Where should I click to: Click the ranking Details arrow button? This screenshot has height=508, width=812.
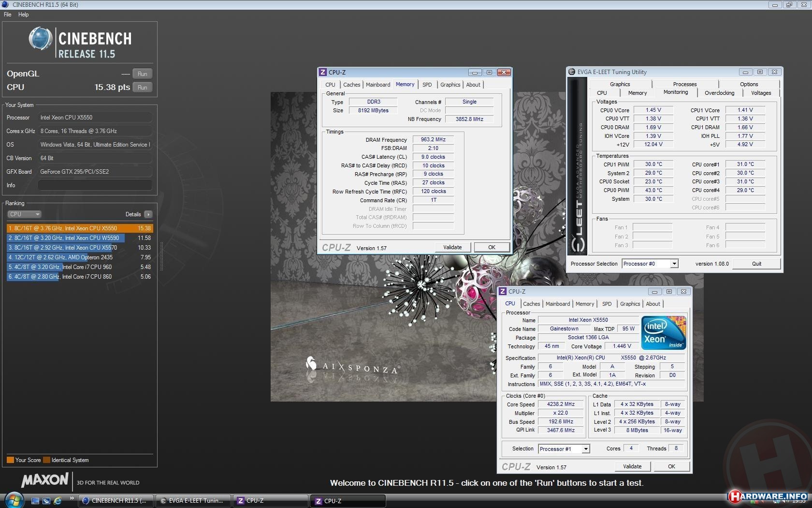(x=148, y=214)
